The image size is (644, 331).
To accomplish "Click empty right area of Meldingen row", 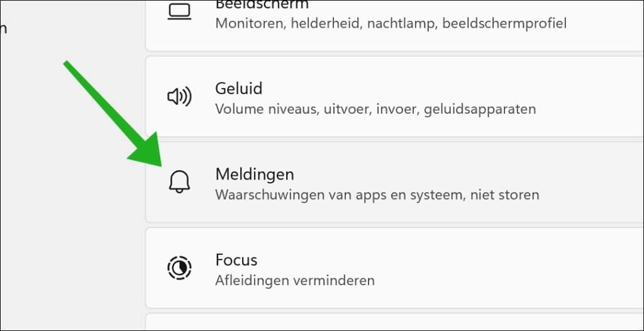I will click(x=591, y=182).
